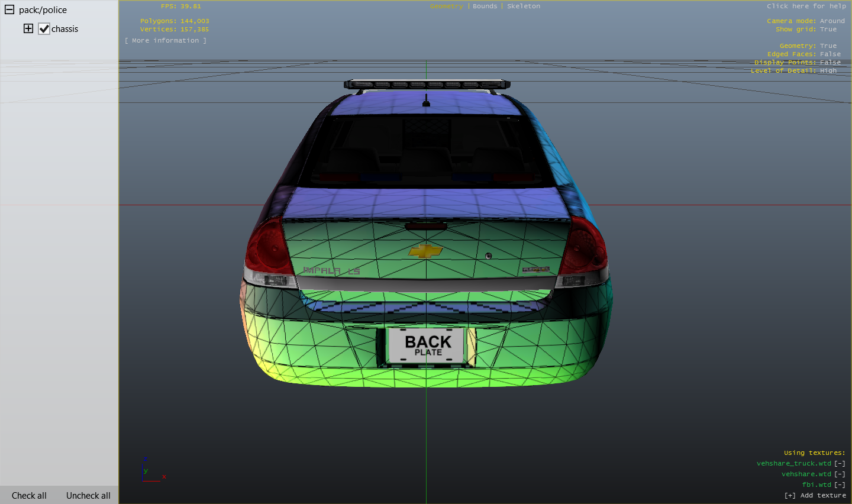
Task: Select the Geometry view tab
Action: [446, 7]
